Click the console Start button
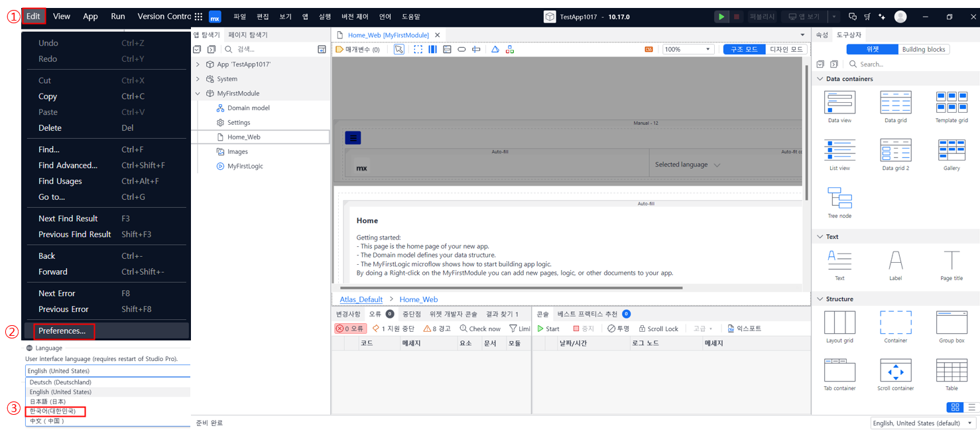This screenshot has width=980, height=434. click(548, 328)
